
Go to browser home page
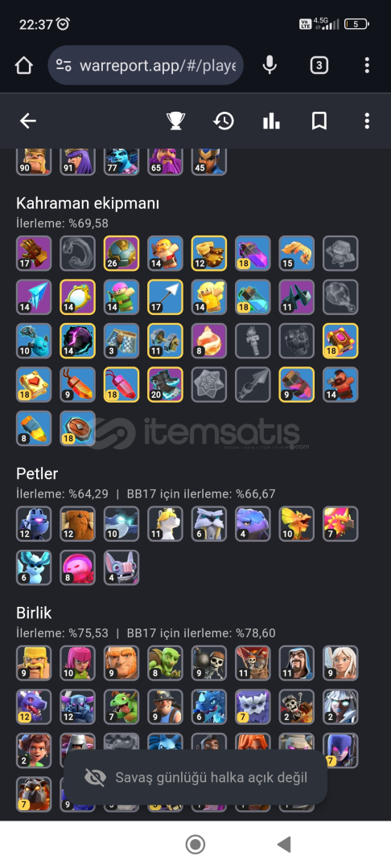click(x=24, y=65)
